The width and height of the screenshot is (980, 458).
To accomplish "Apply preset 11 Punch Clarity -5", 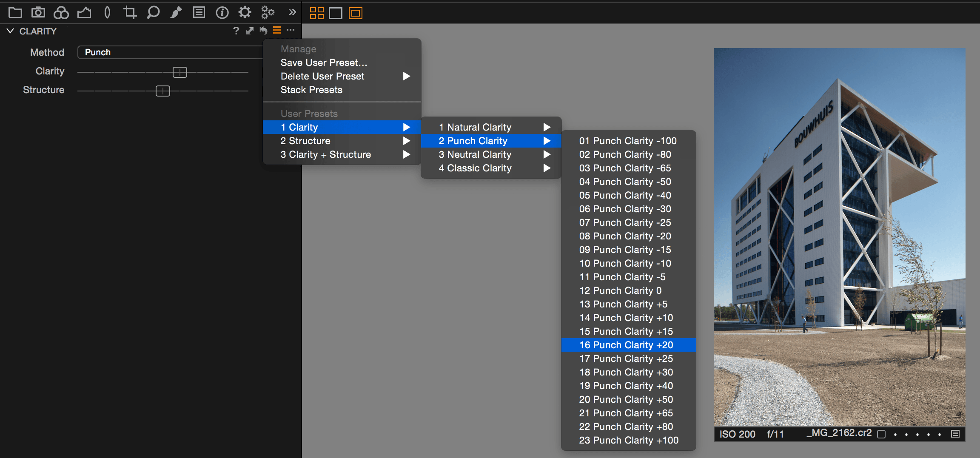I will 629,277.
